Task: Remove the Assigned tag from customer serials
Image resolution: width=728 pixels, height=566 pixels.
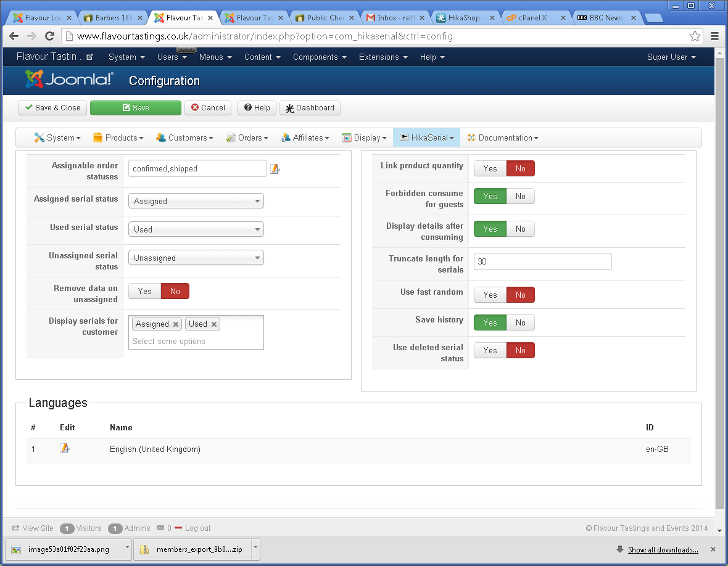Action: click(176, 324)
